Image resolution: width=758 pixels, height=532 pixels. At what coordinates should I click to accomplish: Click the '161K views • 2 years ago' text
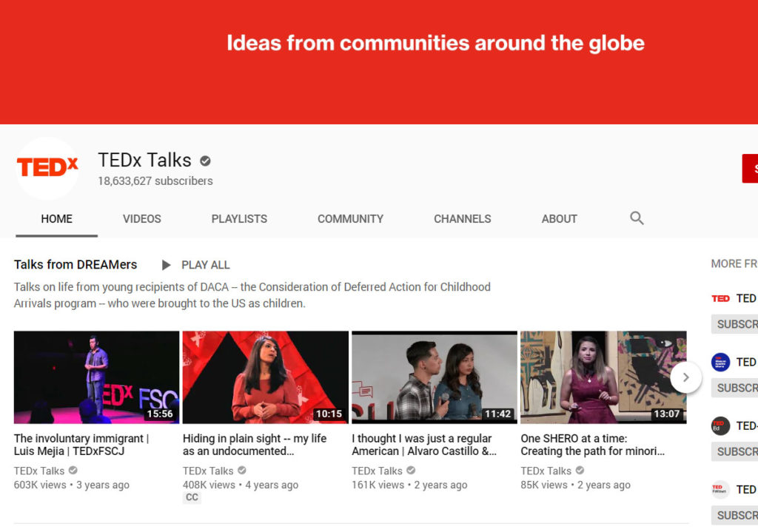coord(409,485)
